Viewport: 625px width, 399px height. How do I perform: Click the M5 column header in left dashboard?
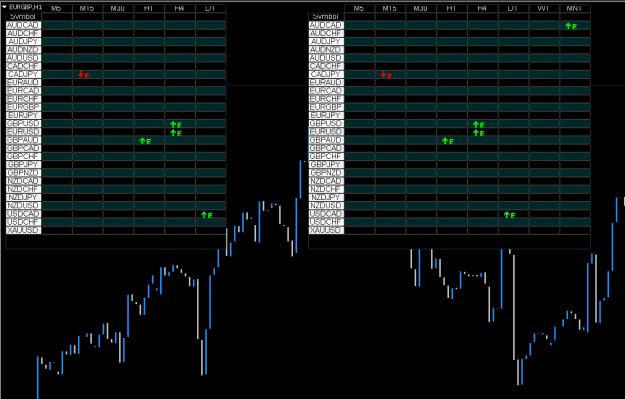click(57, 8)
